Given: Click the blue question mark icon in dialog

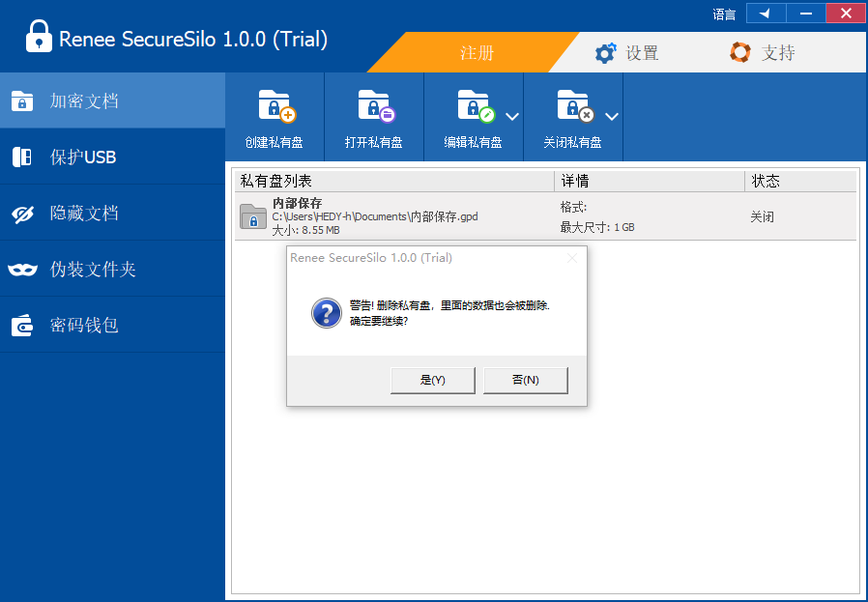Looking at the screenshot, I should click(327, 313).
